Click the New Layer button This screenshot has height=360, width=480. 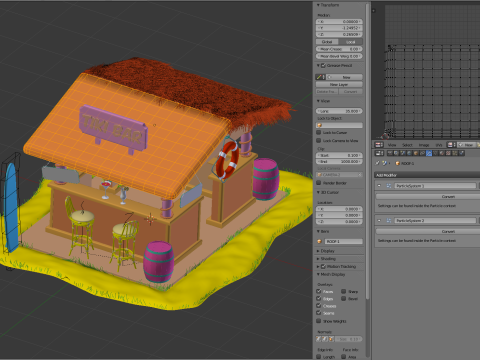[339, 84]
